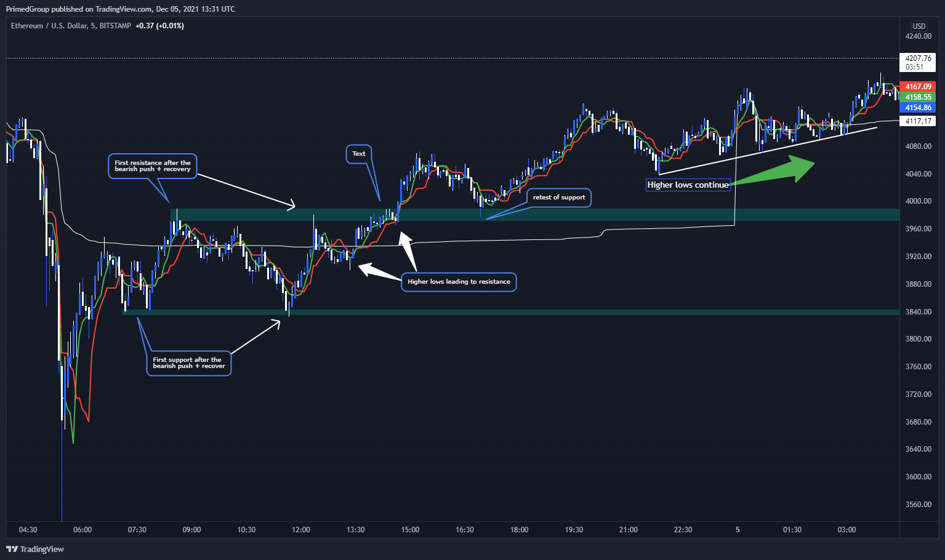
Task: Click the 3960.00 price axis level
Action: coord(918,229)
